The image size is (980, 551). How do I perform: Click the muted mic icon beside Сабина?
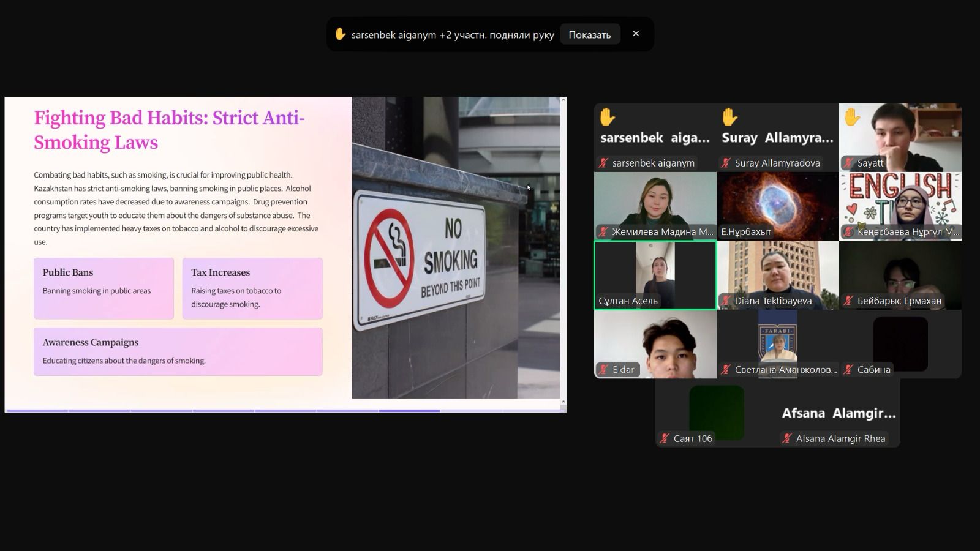[x=849, y=369]
